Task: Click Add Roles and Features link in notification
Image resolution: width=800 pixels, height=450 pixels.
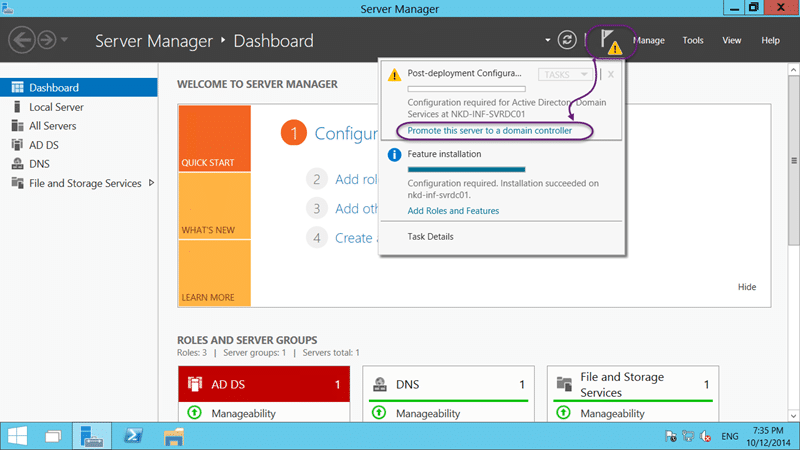Action: point(453,211)
